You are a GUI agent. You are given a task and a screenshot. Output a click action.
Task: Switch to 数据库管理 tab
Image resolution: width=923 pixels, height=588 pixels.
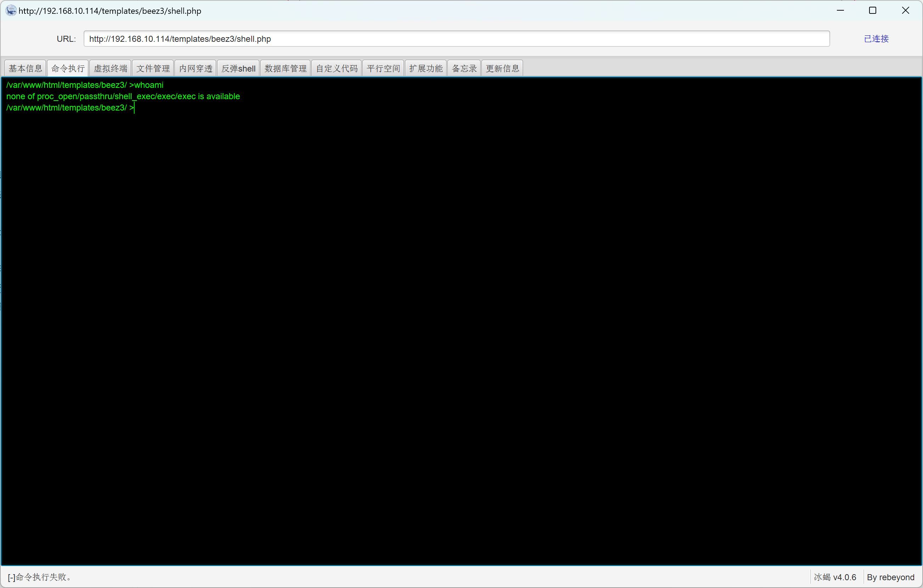click(286, 68)
